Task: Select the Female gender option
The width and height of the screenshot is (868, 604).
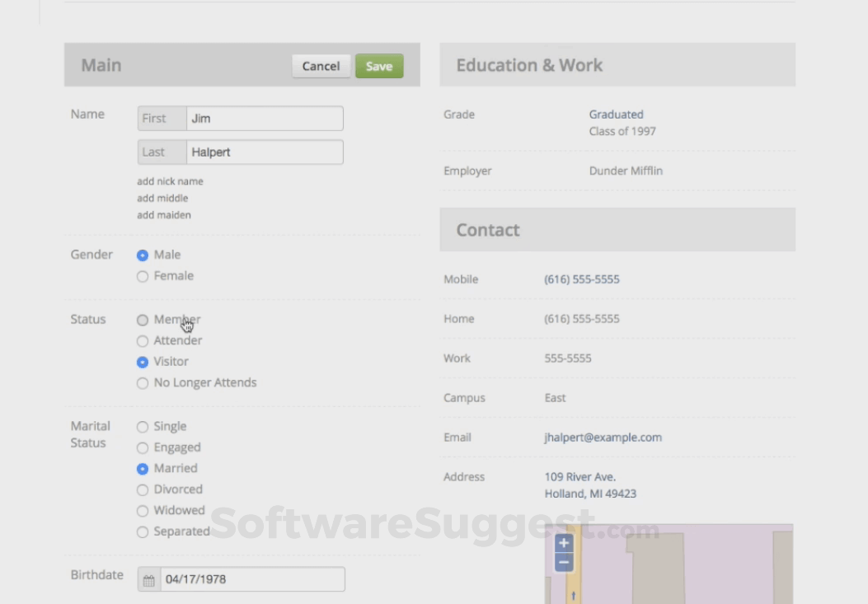Action: [x=142, y=276]
